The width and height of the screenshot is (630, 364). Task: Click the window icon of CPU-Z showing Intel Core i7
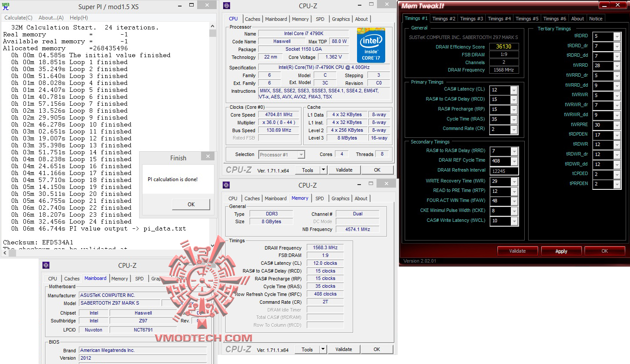pos(227,6)
